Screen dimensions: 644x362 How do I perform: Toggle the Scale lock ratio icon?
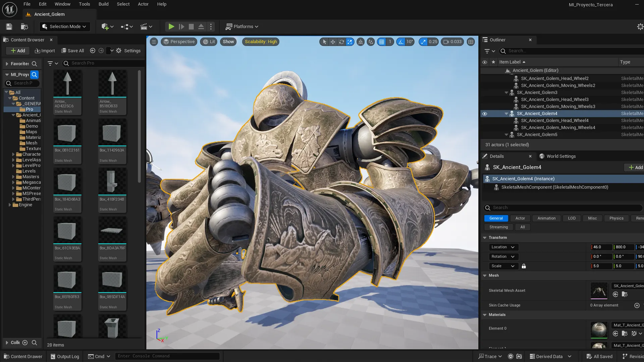[524, 266]
